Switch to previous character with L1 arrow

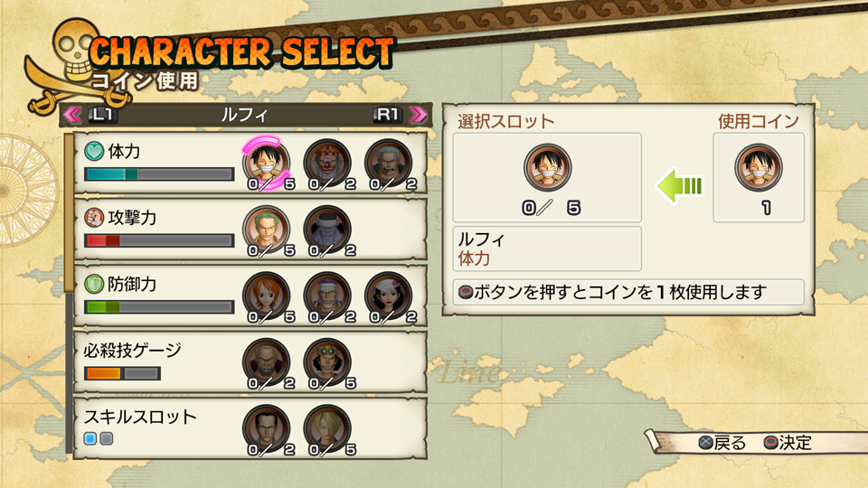click(72, 115)
